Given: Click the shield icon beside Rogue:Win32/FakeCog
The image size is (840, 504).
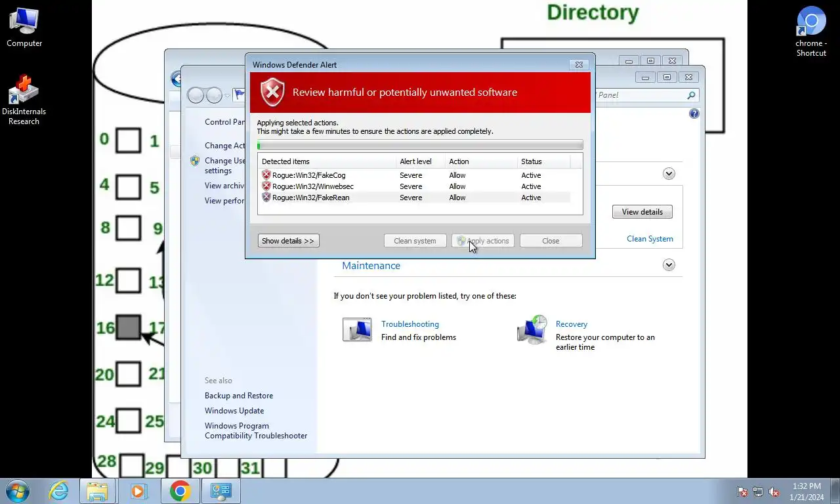Looking at the screenshot, I should click(x=266, y=175).
